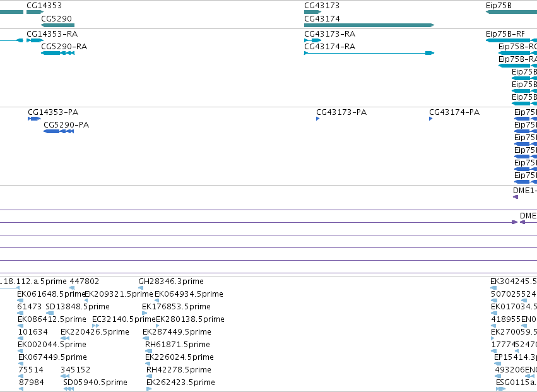Image resolution: width=537 pixels, height=392 pixels.
Task: Open the EST labeled 493206
Action: 510,370
